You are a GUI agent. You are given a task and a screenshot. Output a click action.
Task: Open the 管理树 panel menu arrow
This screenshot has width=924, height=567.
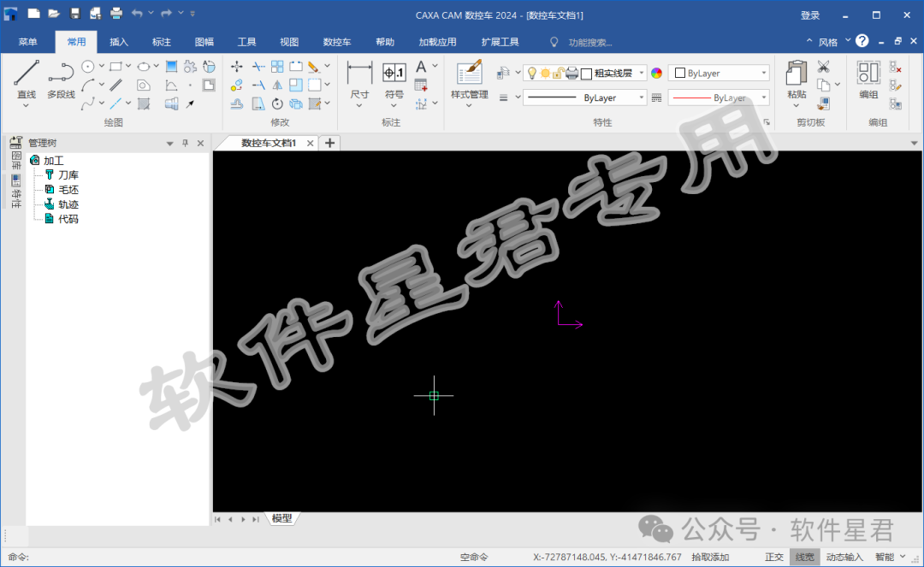(169, 143)
